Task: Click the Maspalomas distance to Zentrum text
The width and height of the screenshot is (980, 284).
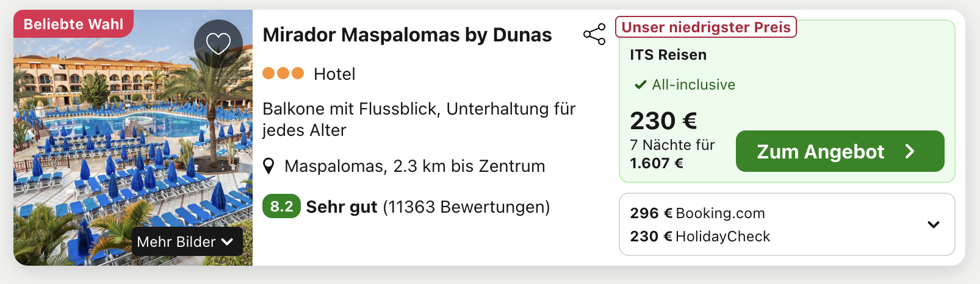Action: point(414,166)
